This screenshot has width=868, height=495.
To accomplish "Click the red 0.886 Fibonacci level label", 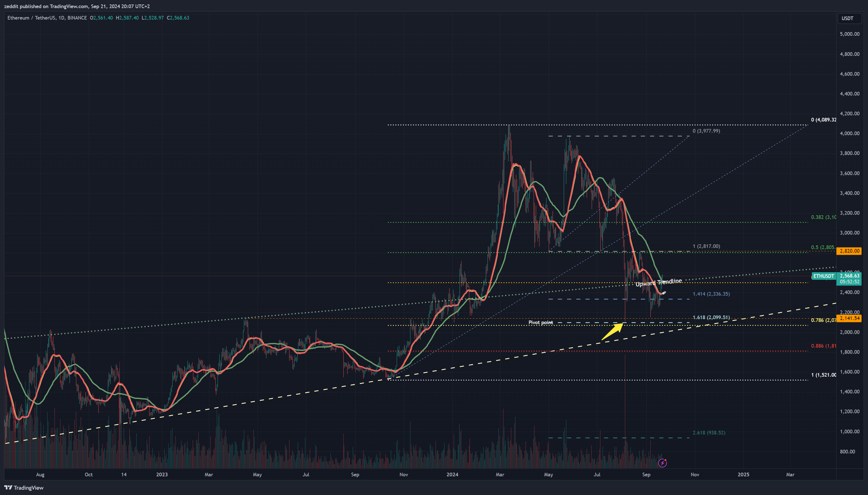I will tap(824, 346).
